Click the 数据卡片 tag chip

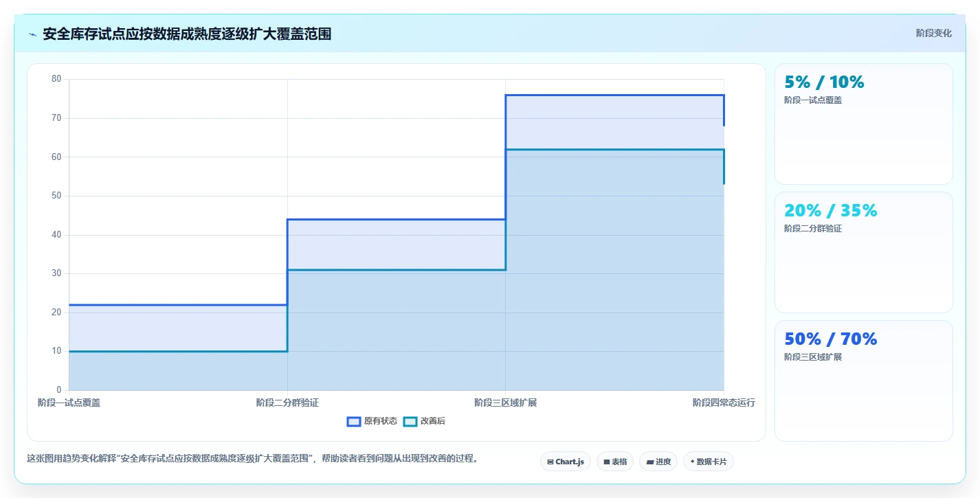point(709,462)
